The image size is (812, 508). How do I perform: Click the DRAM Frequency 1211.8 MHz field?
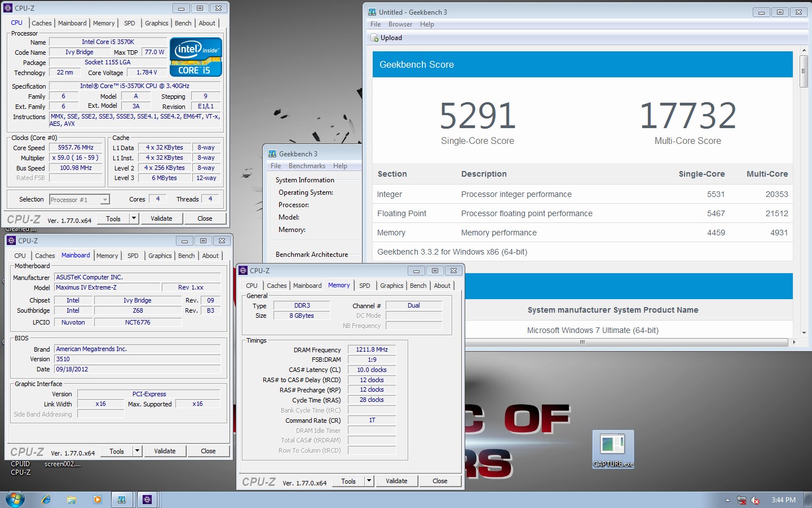point(372,349)
